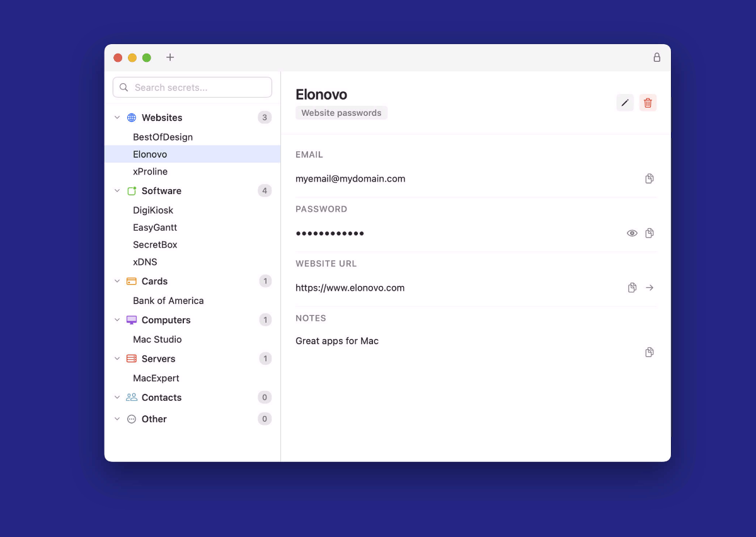Click the Contacts category label
Screen dimensions: 756x537
pyautogui.click(x=161, y=398)
